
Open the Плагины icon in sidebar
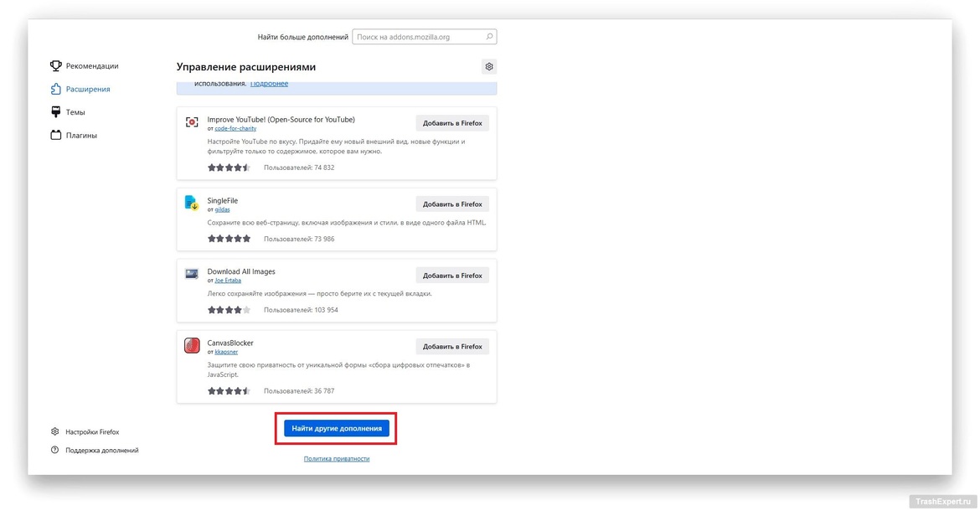tap(55, 135)
